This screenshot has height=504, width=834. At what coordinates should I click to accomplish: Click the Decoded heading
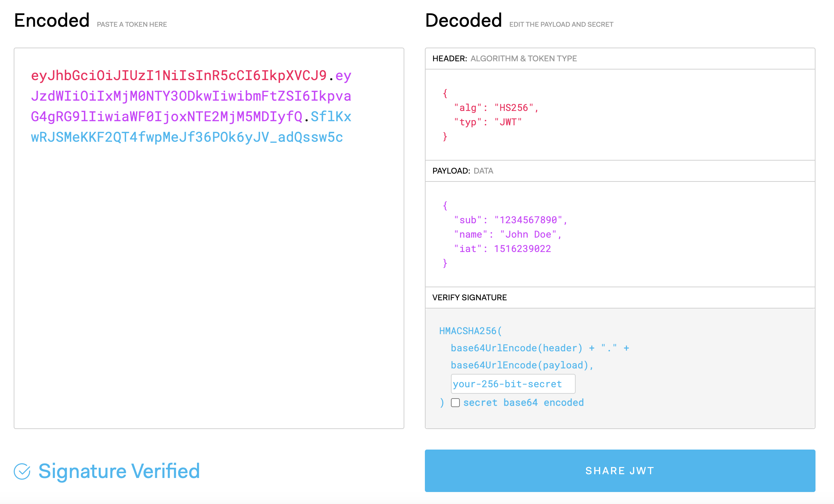click(463, 21)
